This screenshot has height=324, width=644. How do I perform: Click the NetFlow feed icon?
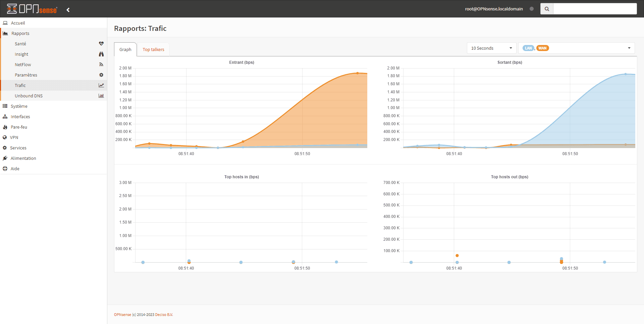[101, 64]
